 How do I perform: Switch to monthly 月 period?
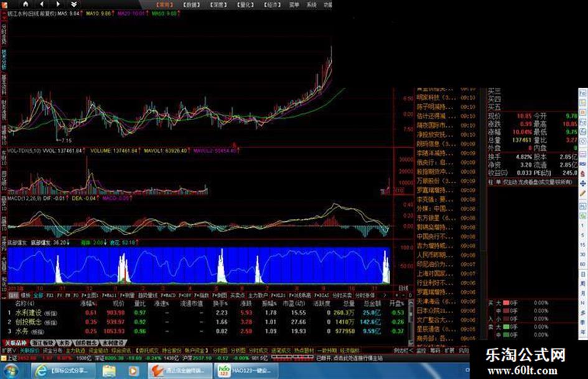click(x=583, y=294)
